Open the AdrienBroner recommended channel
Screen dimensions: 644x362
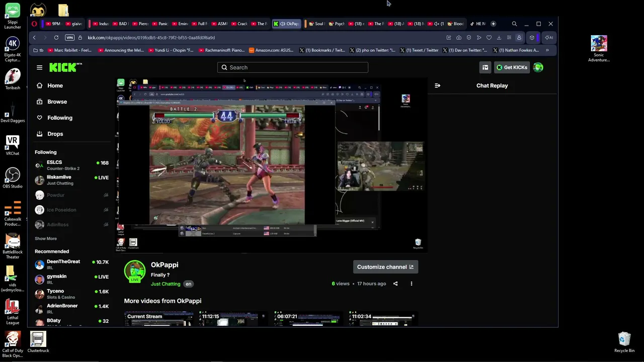(x=71, y=308)
